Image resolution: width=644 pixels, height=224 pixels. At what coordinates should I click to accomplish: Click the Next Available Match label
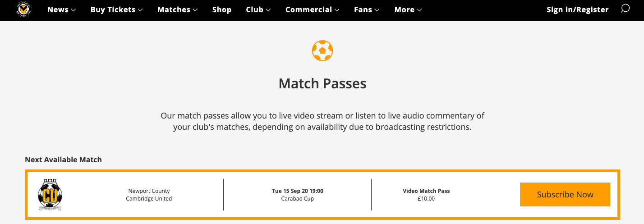(63, 160)
